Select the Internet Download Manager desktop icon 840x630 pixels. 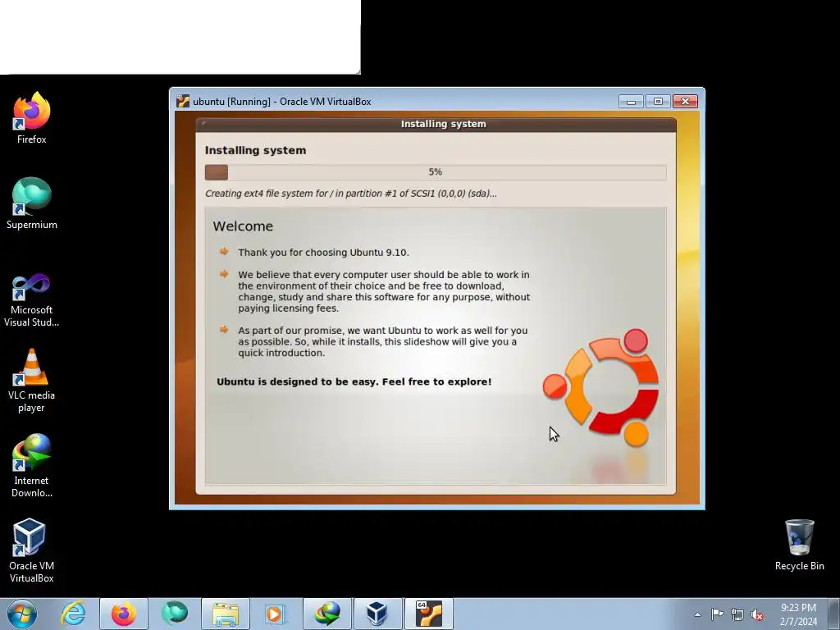tap(32, 466)
